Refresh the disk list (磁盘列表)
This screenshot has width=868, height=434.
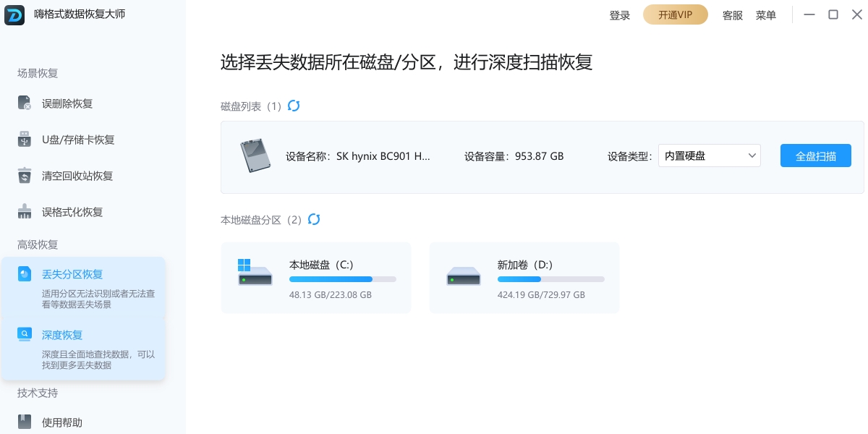coord(294,106)
